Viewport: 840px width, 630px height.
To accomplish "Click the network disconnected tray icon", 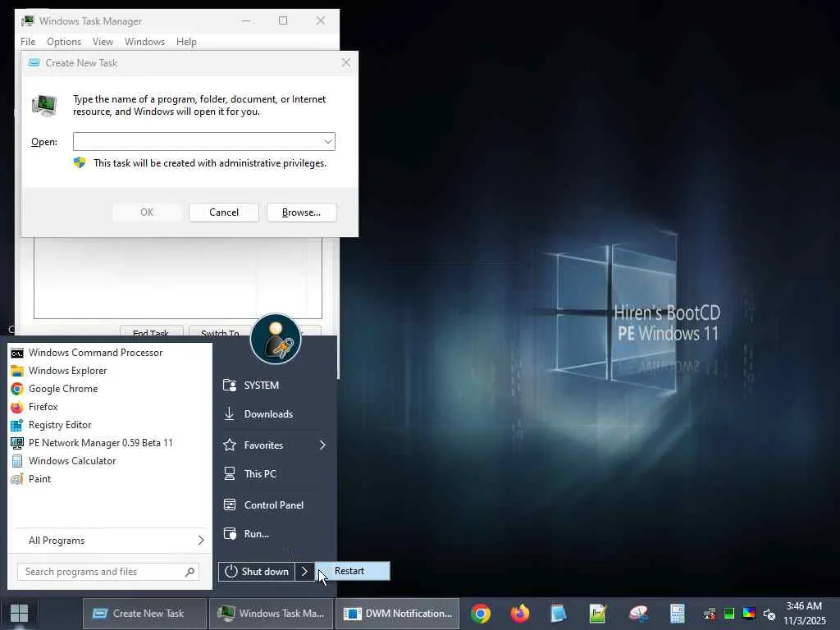I will [710, 614].
